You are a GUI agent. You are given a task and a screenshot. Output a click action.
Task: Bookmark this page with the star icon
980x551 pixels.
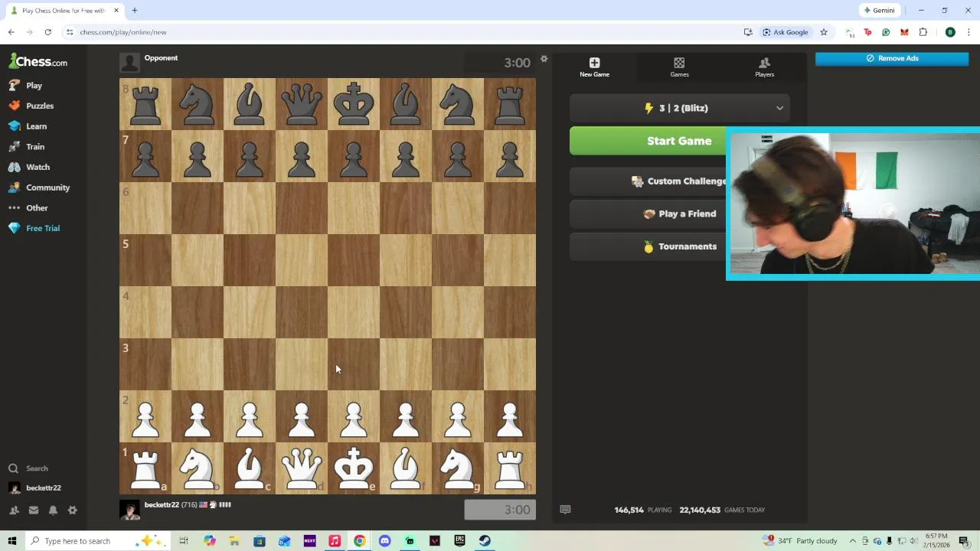[x=824, y=32]
